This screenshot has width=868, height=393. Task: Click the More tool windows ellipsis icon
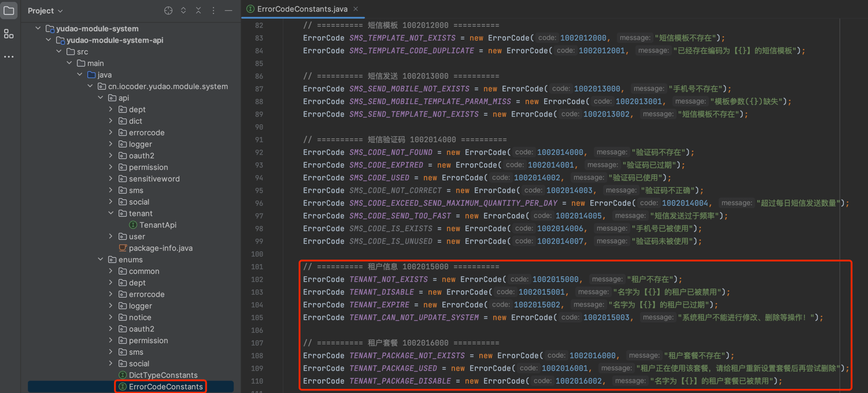pyautogui.click(x=9, y=57)
